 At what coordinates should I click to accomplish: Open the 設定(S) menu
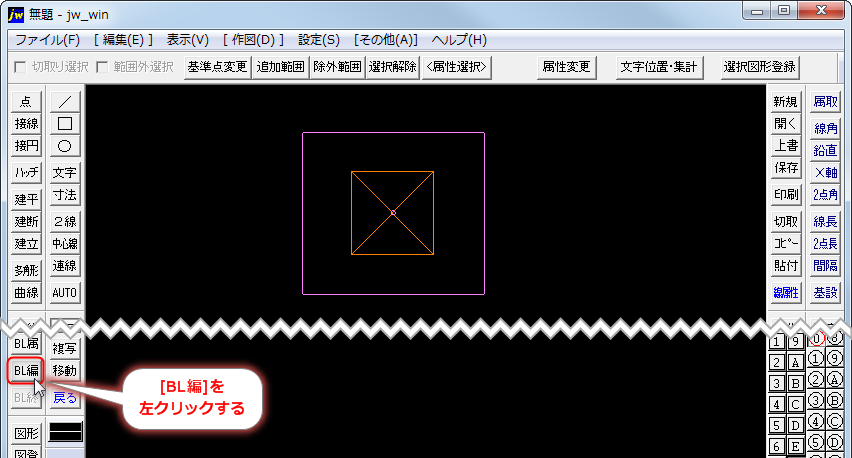[319, 40]
